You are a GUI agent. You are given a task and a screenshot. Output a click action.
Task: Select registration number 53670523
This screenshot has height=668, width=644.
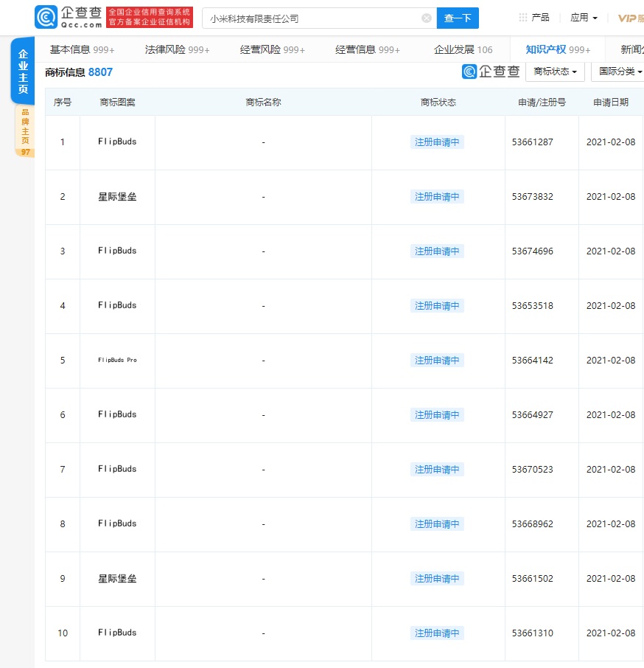[533, 470]
